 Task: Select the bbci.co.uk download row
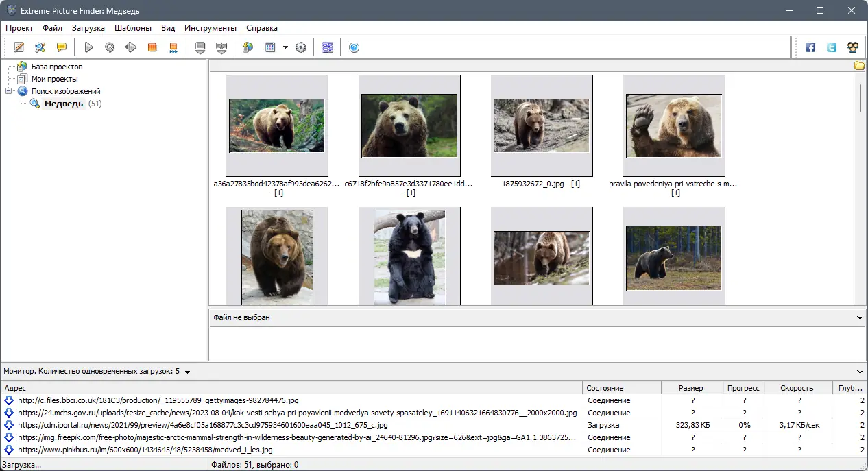coord(158,400)
